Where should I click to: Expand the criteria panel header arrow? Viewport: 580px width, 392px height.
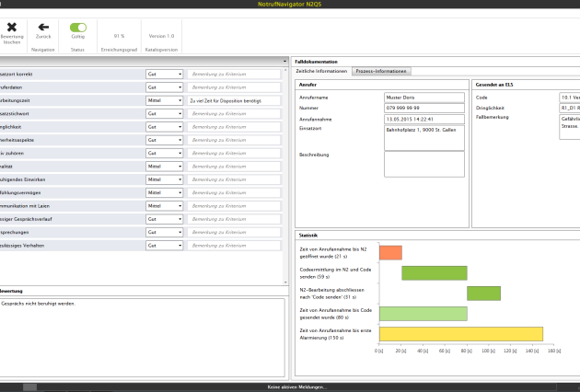click(284, 62)
